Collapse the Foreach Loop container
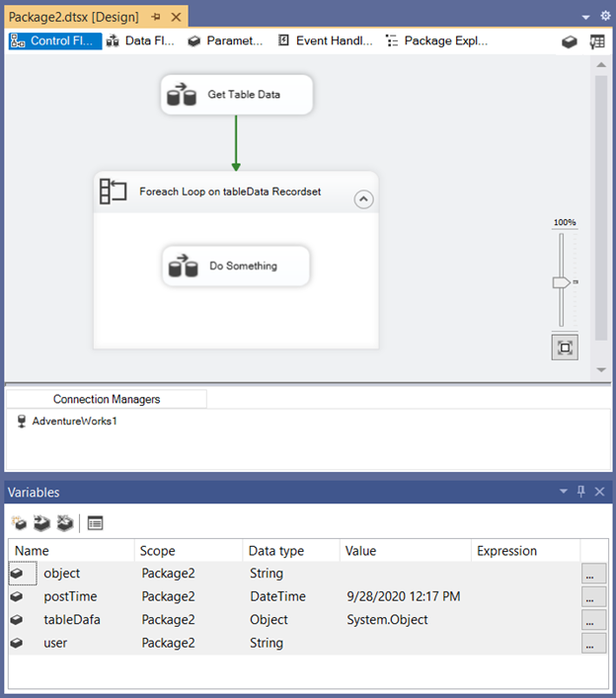 pyautogui.click(x=363, y=199)
